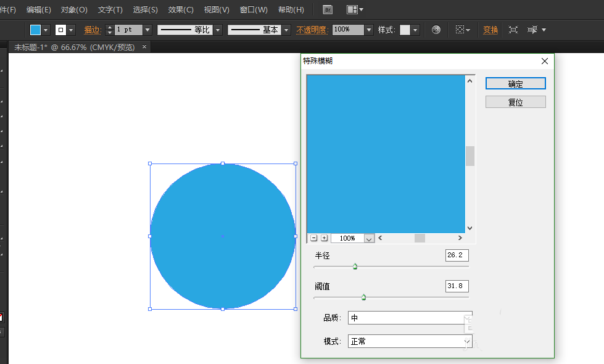Expand the stroke color dropdown arrow
This screenshot has height=364, width=604.
click(x=71, y=30)
